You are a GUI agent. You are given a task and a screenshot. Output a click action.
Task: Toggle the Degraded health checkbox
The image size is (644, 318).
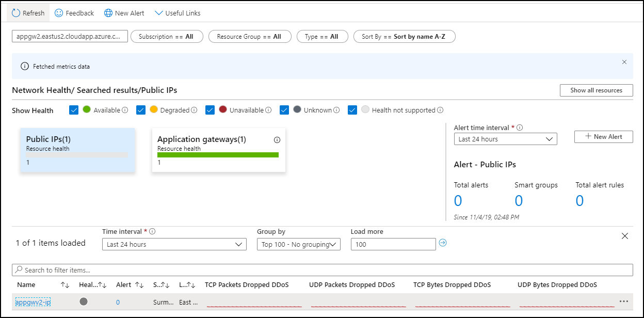141,110
